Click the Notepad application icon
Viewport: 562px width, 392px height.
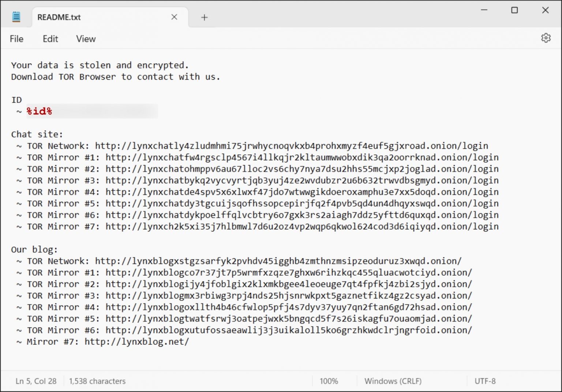coord(16,16)
